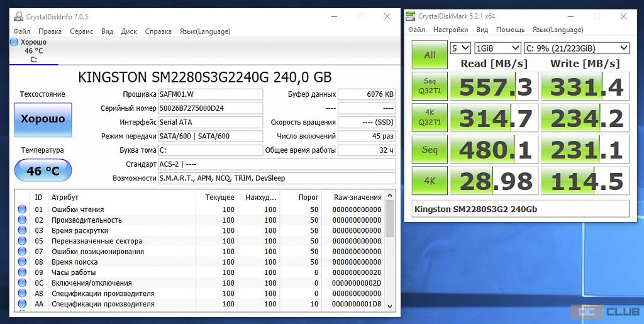Click blue status icon for attribute 08
This screenshot has width=644, height=324.
click(x=22, y=262)
